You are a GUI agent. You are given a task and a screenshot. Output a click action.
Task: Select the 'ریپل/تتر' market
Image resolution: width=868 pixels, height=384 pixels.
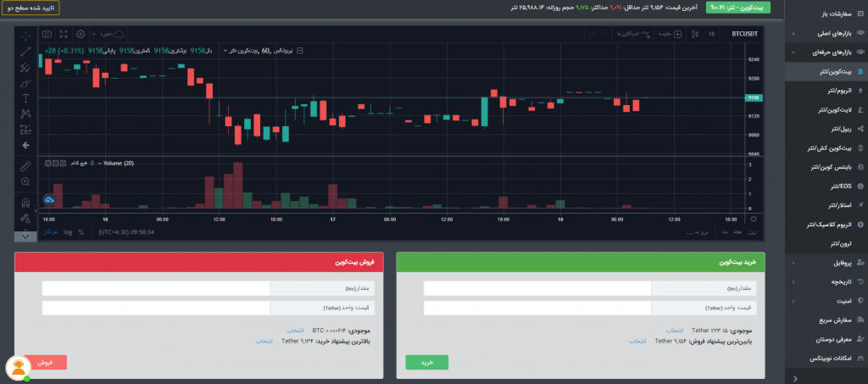tap(826, 129)
